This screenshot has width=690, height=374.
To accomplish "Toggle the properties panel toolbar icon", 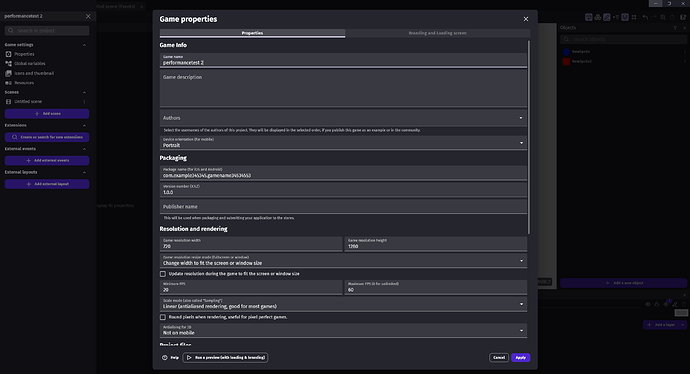I will [607, 17].
